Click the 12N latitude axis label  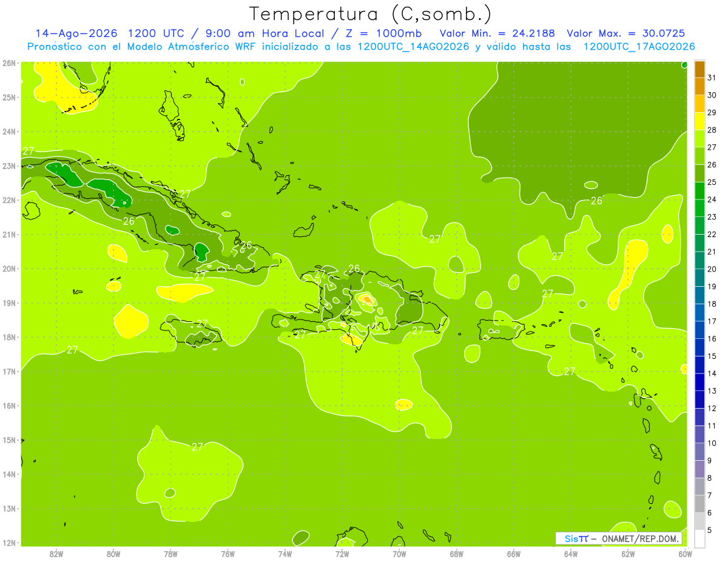8,543
